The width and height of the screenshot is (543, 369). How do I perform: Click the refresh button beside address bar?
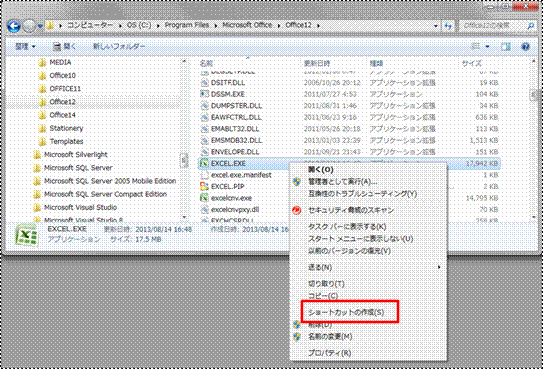[x=448, y=26]
